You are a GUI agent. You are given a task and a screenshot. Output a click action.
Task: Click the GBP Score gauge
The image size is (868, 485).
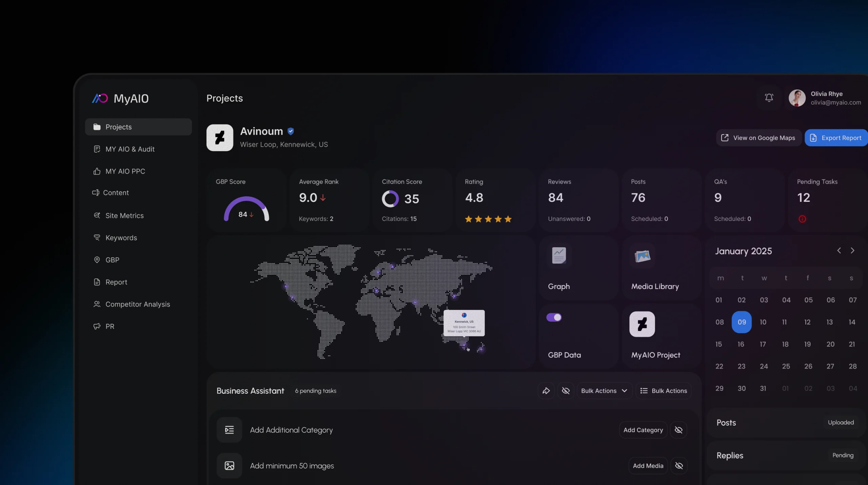click(x=246, y=209)
